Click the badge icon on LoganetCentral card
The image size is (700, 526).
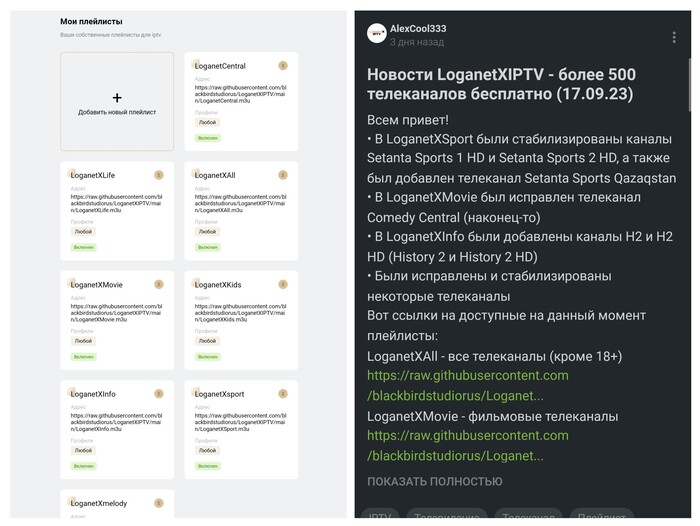pos(282,64)
